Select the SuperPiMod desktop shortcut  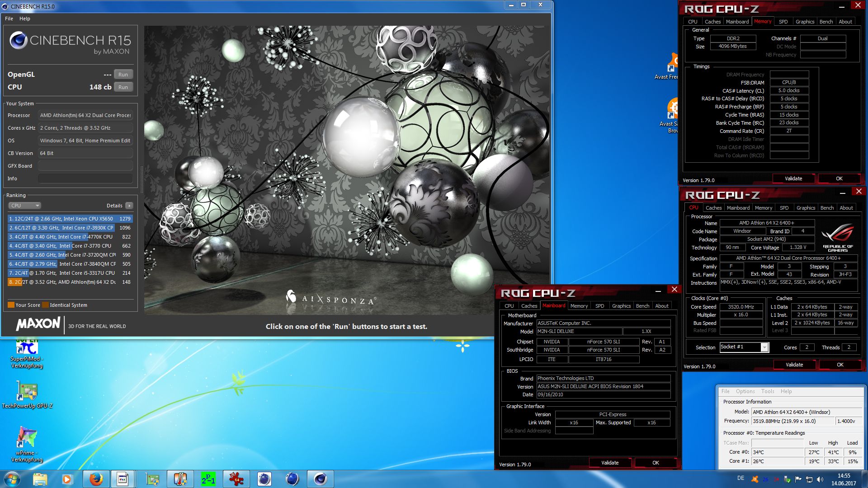coord(27,354)
